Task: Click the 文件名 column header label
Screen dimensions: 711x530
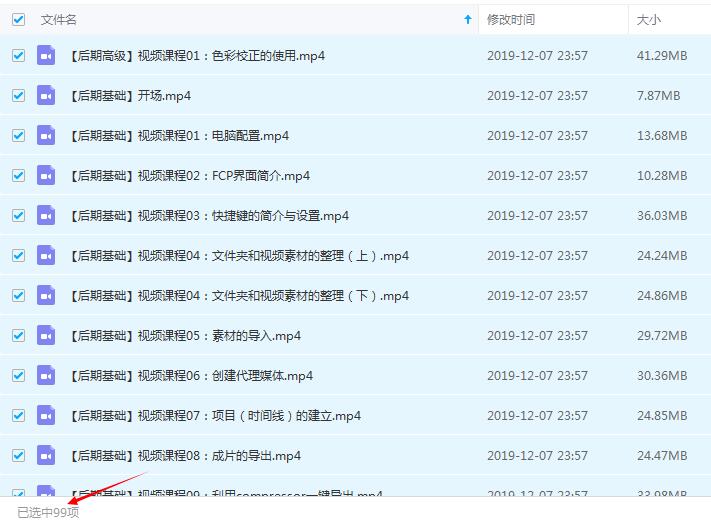Action: (58, 19)
